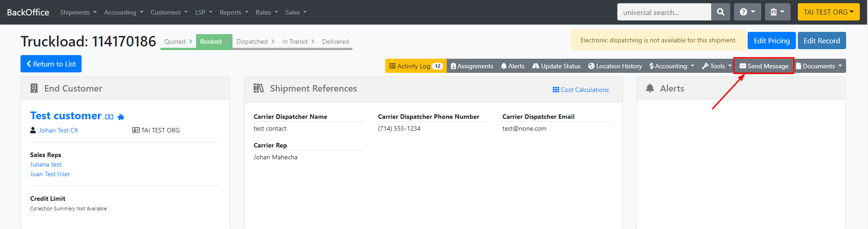868x229 pixels.
Task: Click Return to List button
Action: (51, 64)
